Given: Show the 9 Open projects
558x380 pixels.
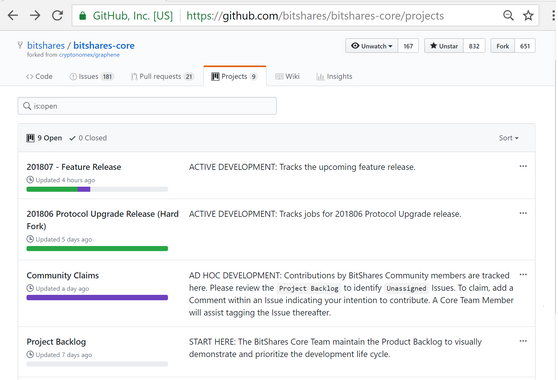Looking at the screenshot, I should pyautogui.click(x=44, y=138).
